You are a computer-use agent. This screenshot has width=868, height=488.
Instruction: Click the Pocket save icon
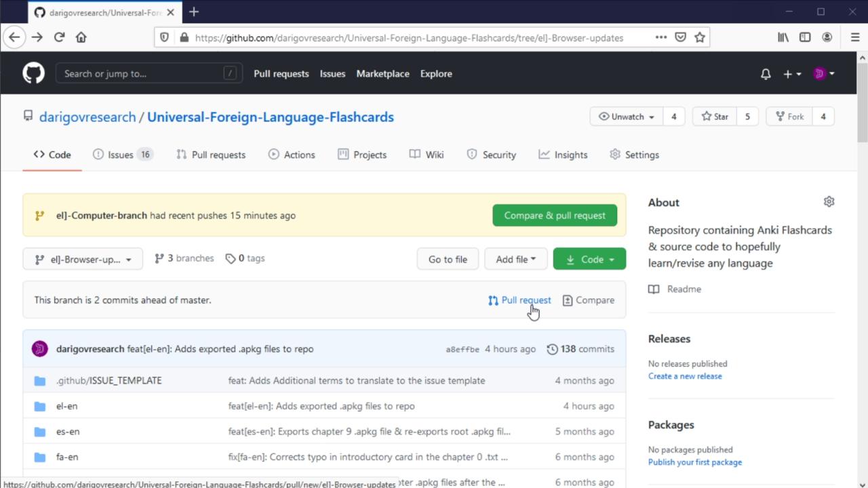(680, 37)
